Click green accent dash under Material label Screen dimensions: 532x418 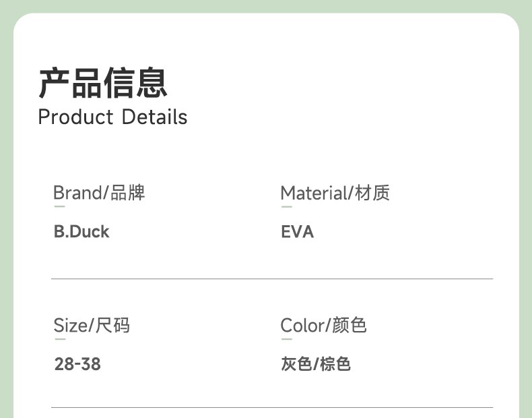[x=286, y=207]
